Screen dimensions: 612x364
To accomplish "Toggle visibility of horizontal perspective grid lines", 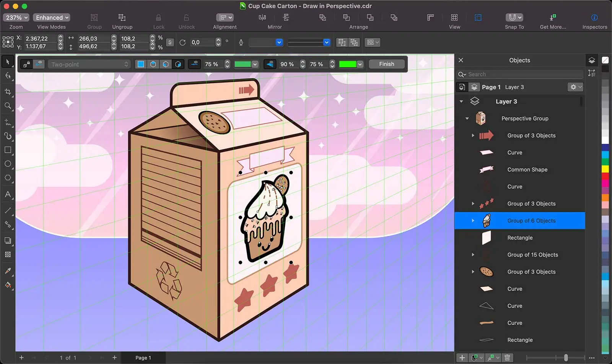I will point(195,64).
